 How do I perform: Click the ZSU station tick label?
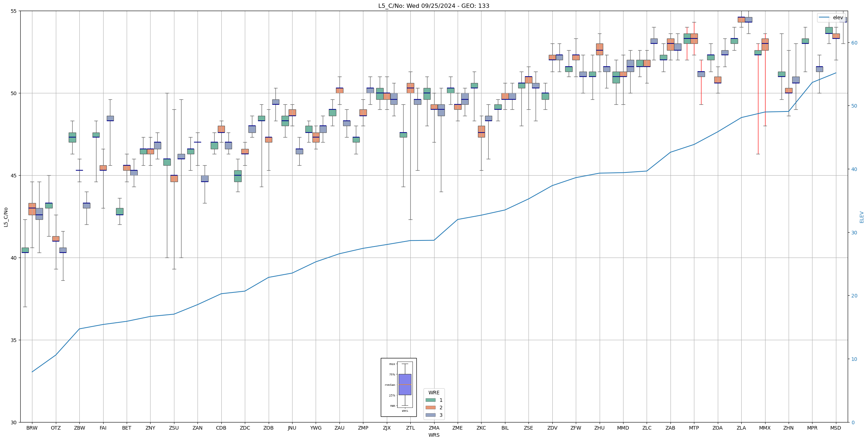coord(174,428)
